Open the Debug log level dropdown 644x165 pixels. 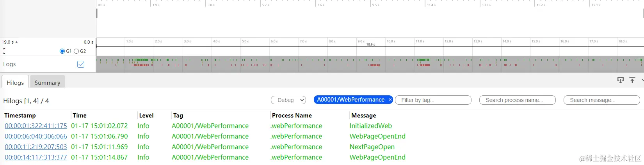[x=288, y=100]
